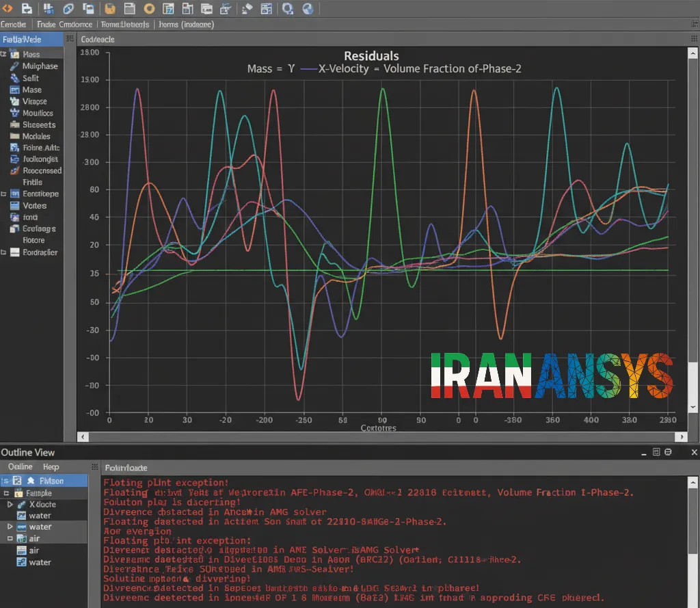Click the plot's left horizontal scroll arrow
The height and width of the screenshot is (608, 700).
click(x=83, y=437)
